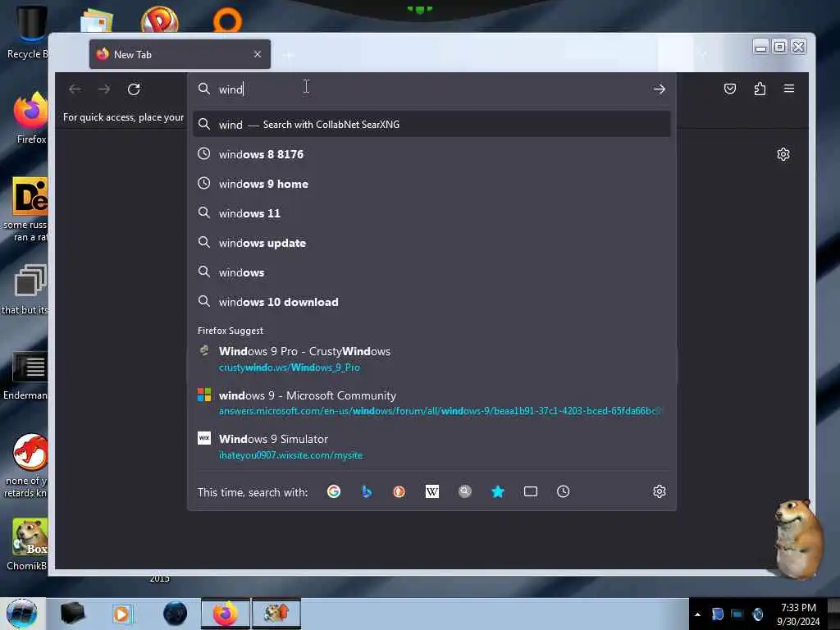Search this time with Wikipedia
Screen dimensions: 840x630
(x=431, y=491)
